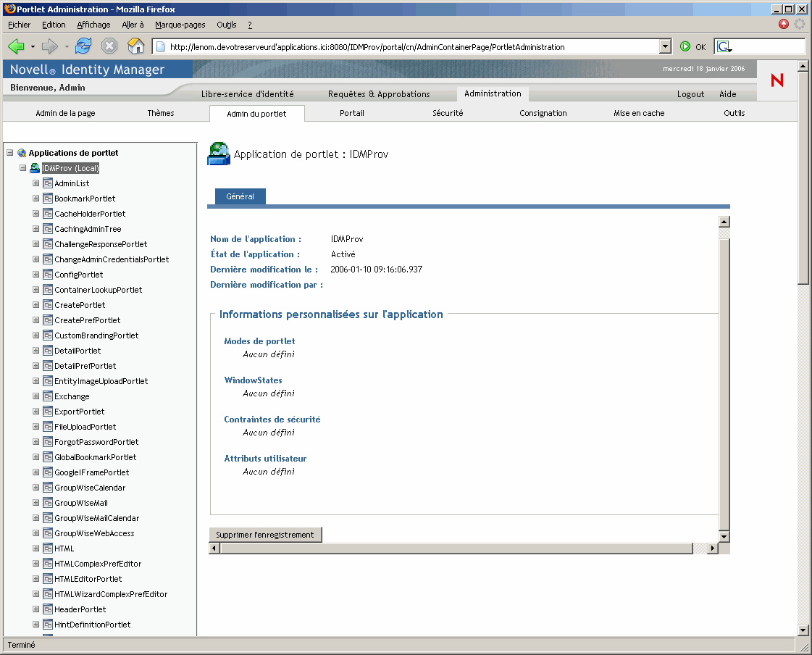Screen dimensions: 812x655
Task: Click the GroupWiseMail portlet icon
Action: pyautogui.click(x=48, y=503)
